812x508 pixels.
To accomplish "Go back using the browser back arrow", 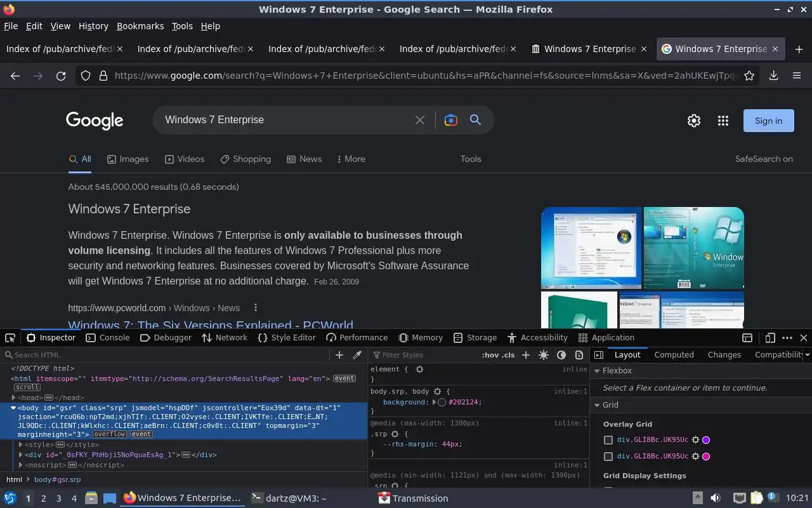I will [x=15, y=76].
